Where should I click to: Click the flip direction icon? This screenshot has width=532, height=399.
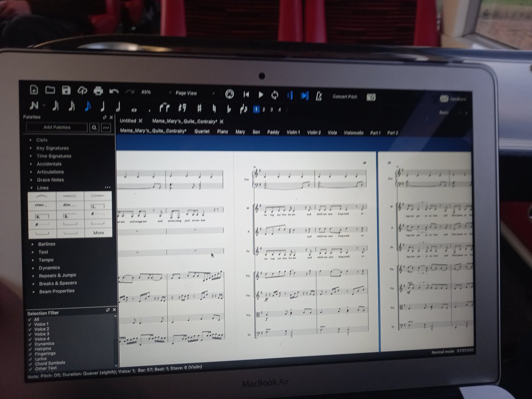click(243, 109)
